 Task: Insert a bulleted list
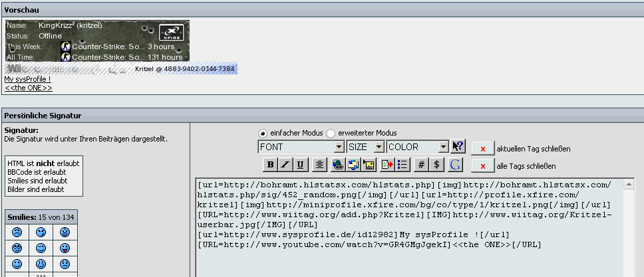tap(402, 165)
